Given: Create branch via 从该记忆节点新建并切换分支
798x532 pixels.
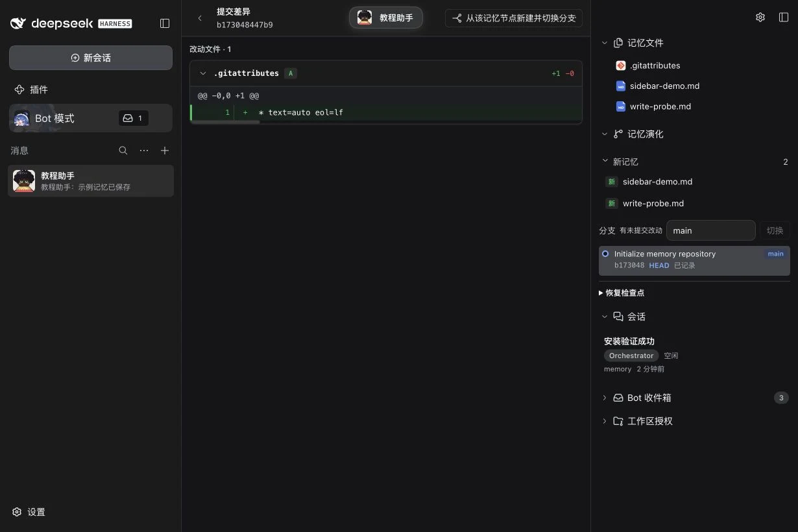Looking at the screenshot, I should 513,18.
